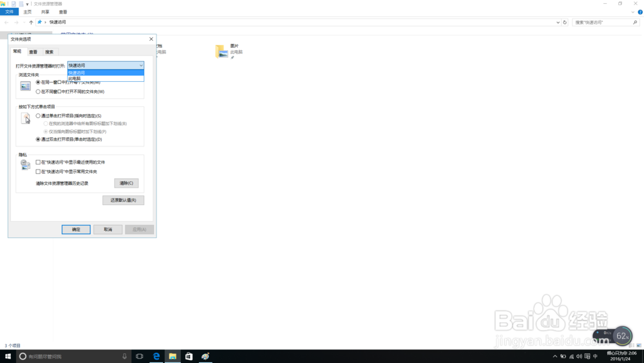Switch to 搜索 tab in folder options dialog

pyautogui.click(x=50, y=52)
